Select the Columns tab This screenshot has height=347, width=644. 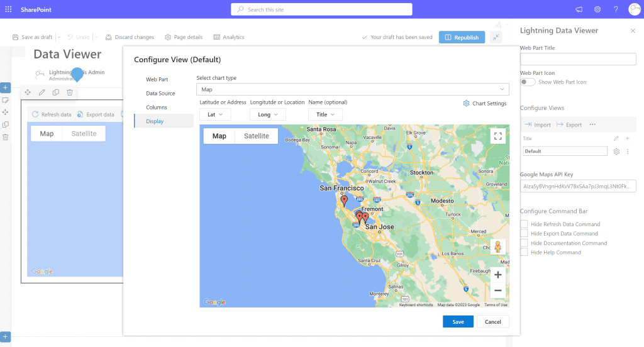[157, 107]
